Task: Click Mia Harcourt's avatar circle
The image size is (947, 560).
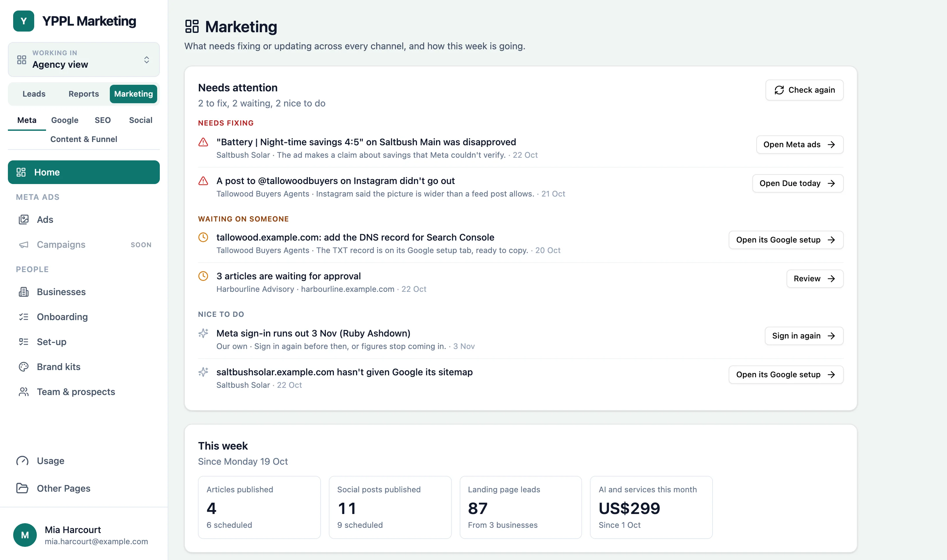Action: click(x=25, y=535)
